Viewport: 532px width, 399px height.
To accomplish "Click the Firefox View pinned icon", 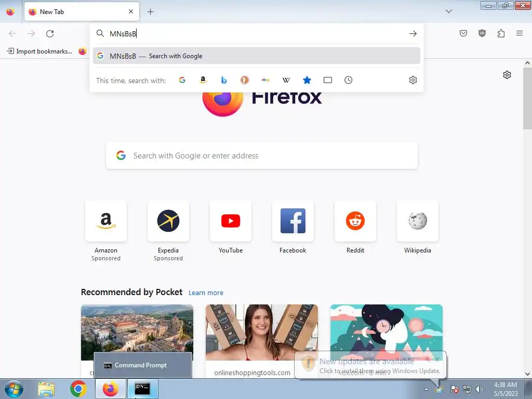I will (x=10, y=11).
